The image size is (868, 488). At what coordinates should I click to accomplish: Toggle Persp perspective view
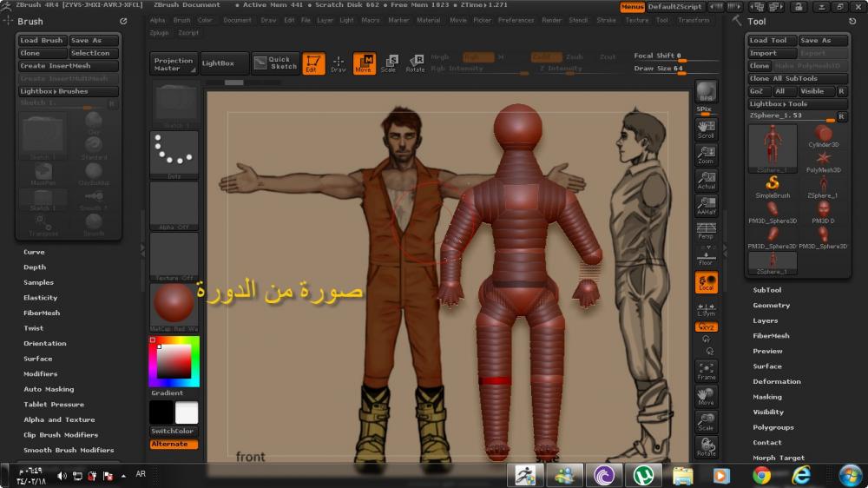(706, 230)
